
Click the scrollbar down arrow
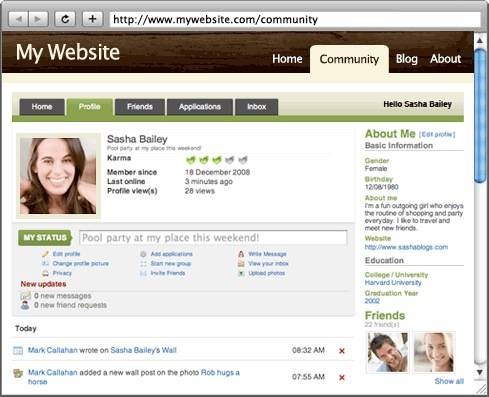pos(480,372)
